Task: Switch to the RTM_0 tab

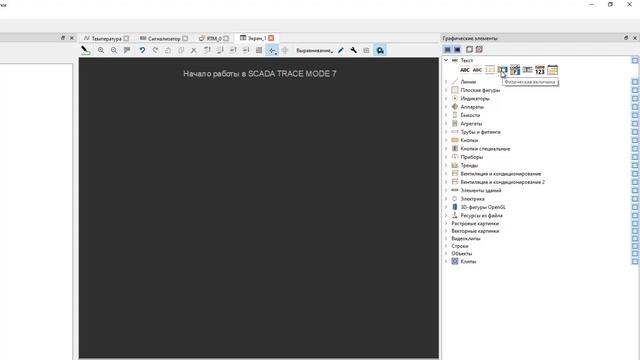Action: tap(214, 38)
